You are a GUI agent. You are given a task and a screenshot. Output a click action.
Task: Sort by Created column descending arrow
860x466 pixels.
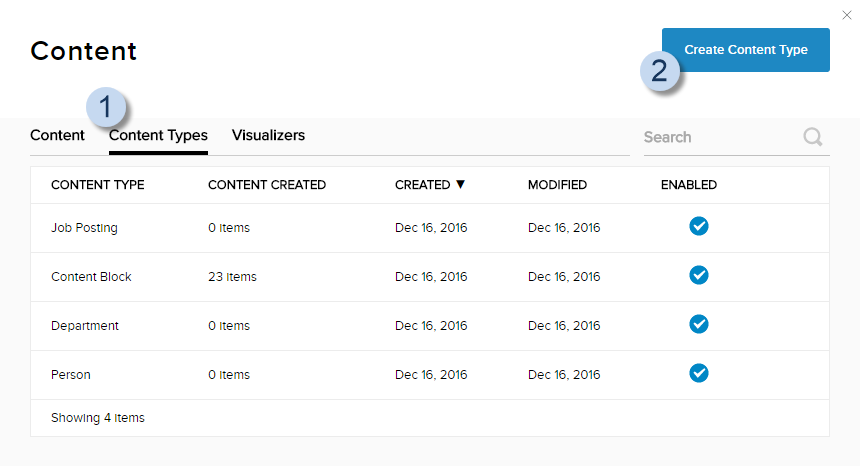click(460, 185)
